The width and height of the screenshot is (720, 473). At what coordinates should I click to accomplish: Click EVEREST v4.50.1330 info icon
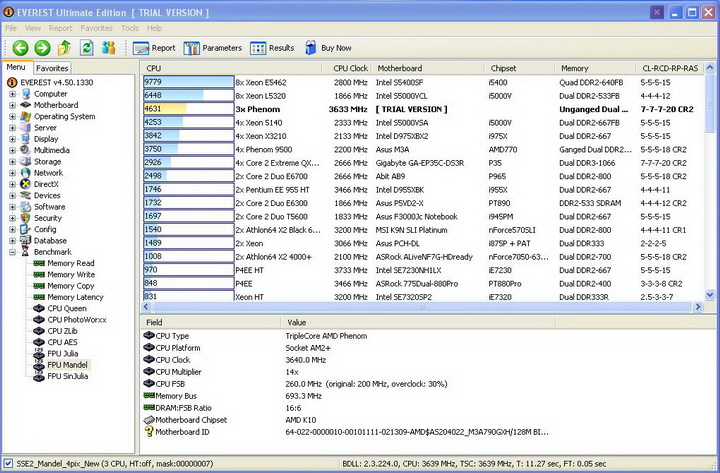coord(12,82)
